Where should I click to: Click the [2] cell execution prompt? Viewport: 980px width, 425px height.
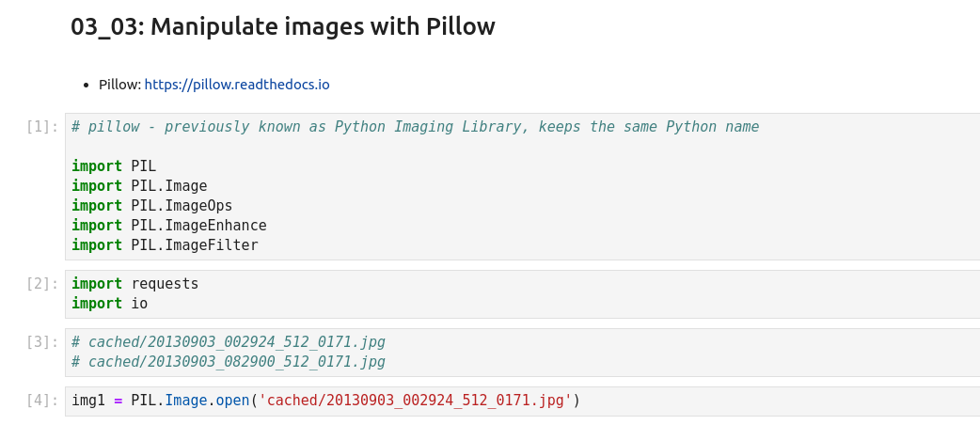click(x=42, y=283)
